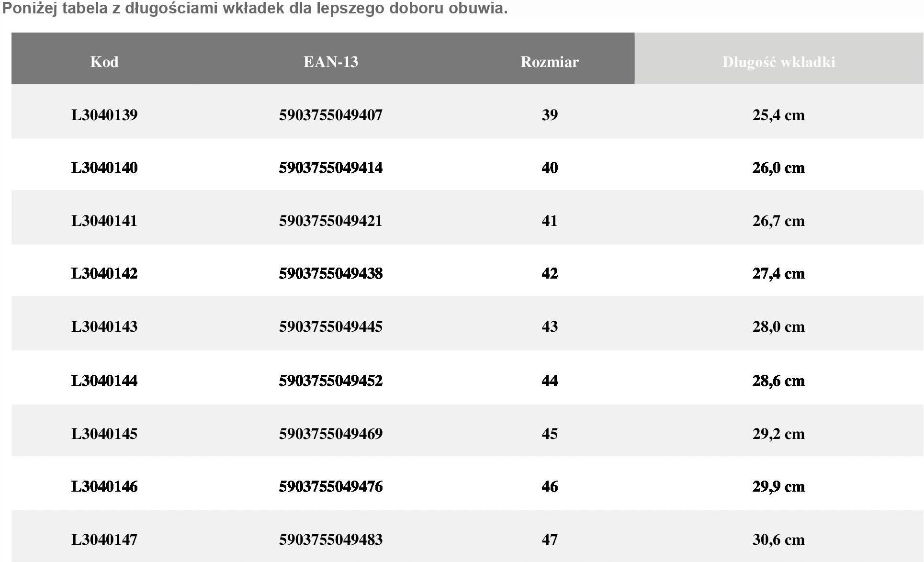
Task: Click the Kod column header
Action: pos(104,62)
